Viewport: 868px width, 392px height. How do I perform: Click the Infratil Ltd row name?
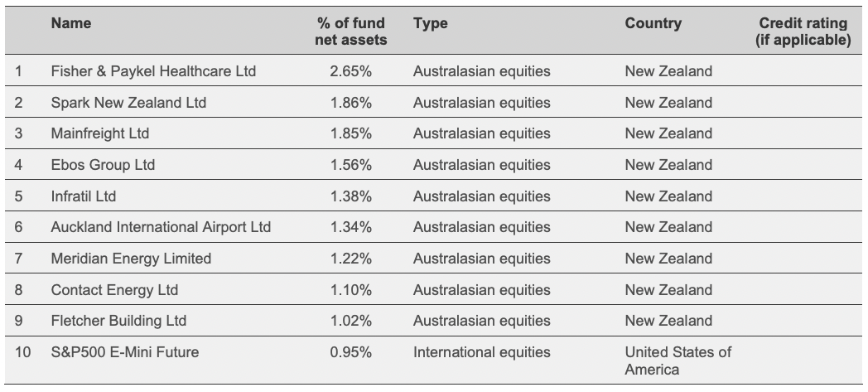pyautogui.click(x=84, y=196)
